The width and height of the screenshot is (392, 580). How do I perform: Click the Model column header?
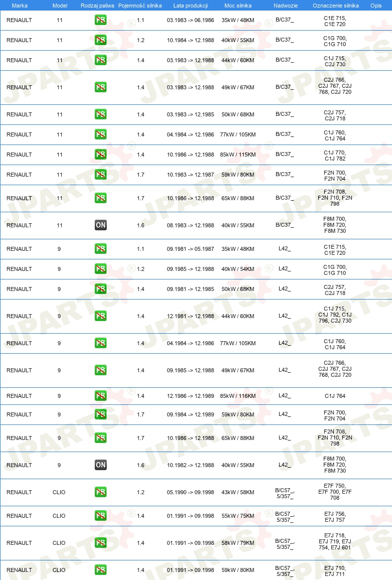(x=60, y=6)
